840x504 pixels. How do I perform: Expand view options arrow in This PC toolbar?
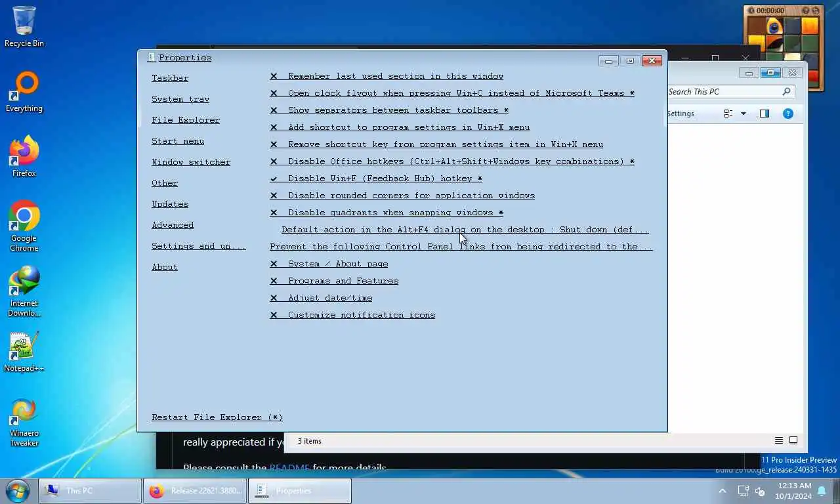pyautogui.click(x=744, y=114)
